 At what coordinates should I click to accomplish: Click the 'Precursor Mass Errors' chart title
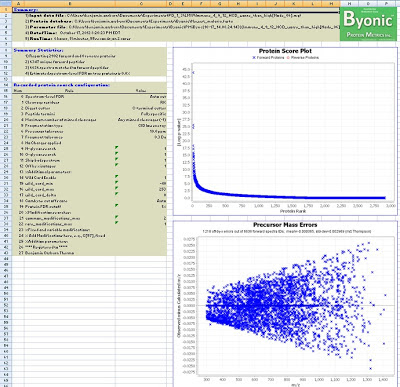(285, 225)
